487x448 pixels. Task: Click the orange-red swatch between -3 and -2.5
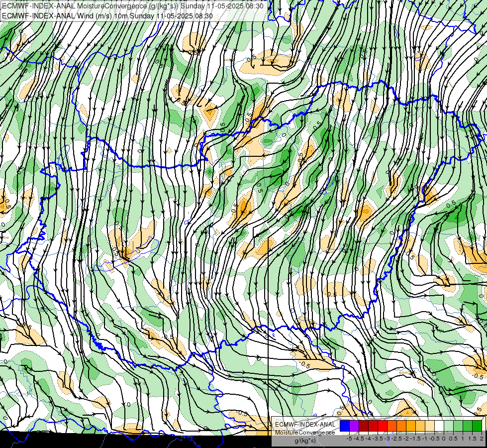[392, 426]
